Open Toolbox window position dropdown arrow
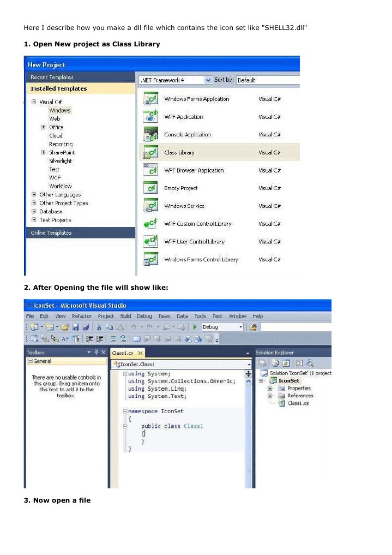Image resolution: width=392 pixels, height=555 pixels. click(x=89, y=352)
